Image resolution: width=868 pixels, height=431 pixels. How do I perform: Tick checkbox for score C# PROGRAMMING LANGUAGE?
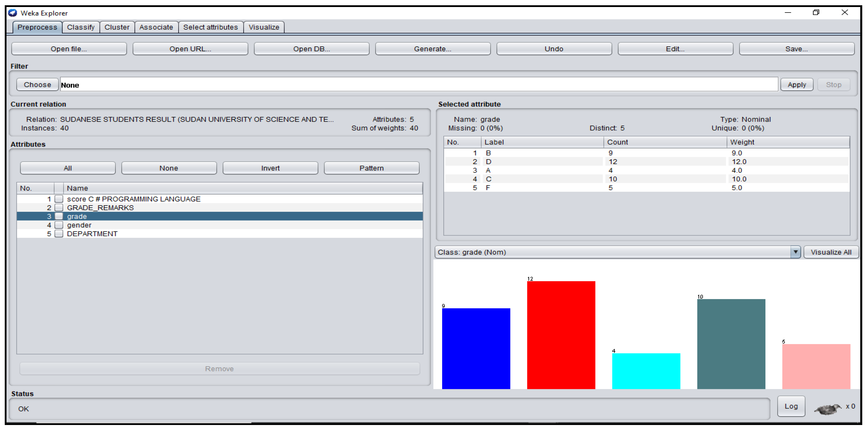point(59,199)
